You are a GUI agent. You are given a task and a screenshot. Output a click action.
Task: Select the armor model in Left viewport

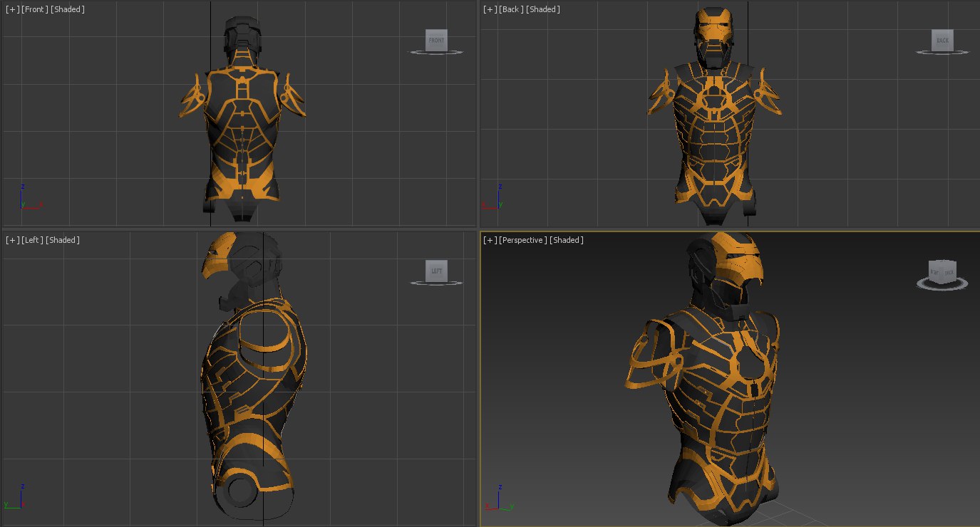(255, 377)
